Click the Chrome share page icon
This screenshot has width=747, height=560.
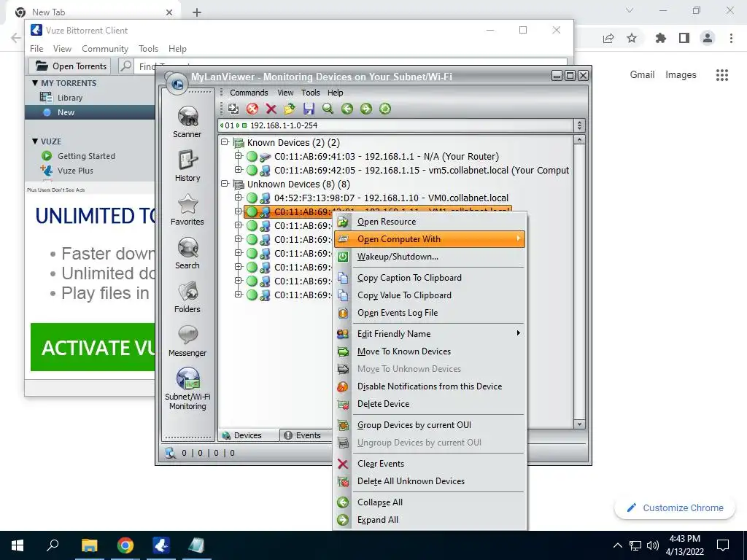tap(608, 38)
